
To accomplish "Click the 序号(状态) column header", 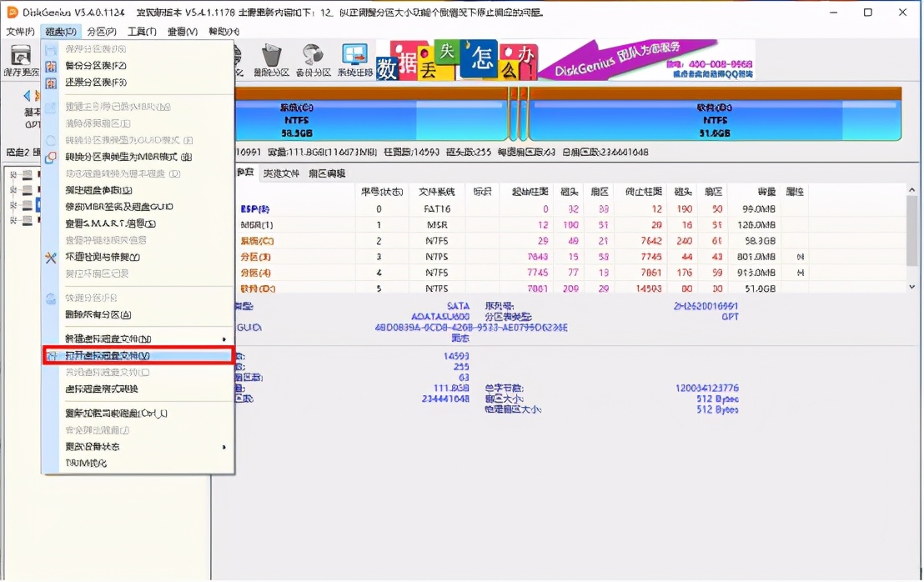I will [382, 192].
